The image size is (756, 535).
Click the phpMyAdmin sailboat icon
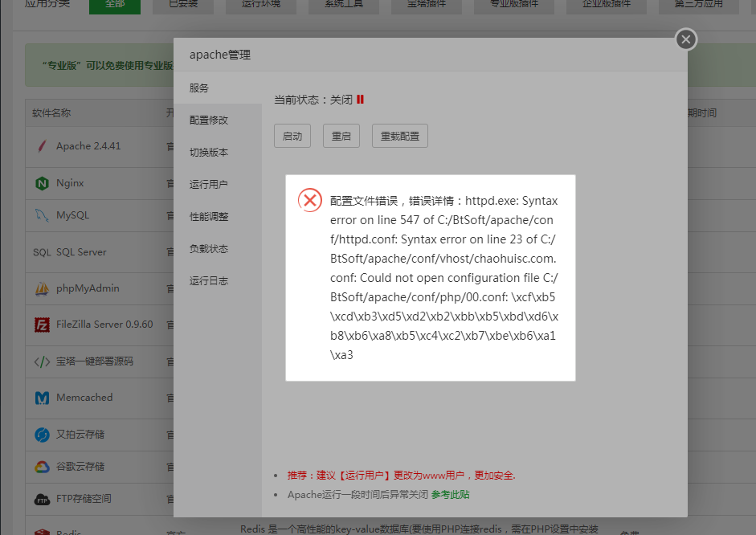[x=42, y=288]
